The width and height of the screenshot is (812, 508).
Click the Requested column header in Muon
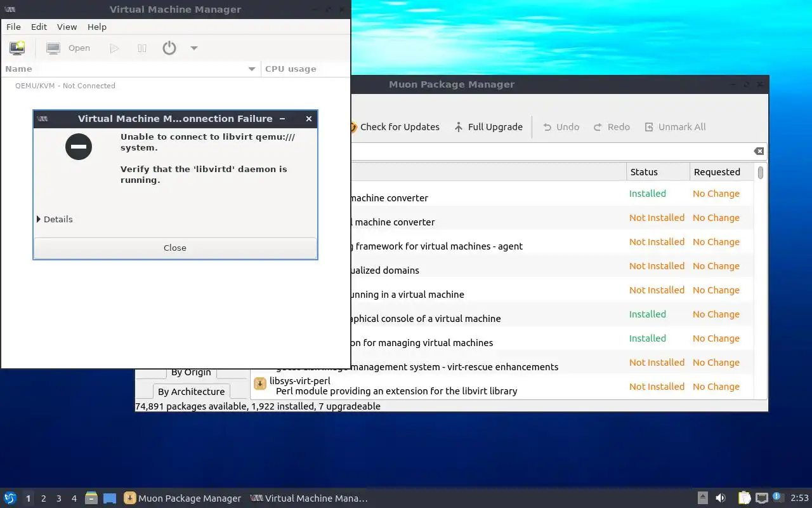pyautogui.click(x=722, y=172)
